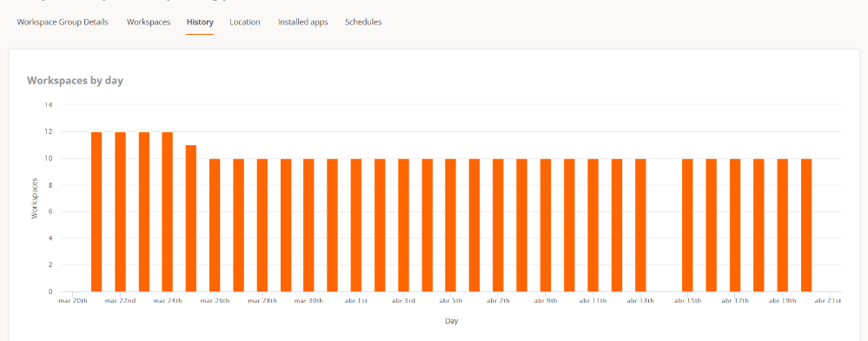The height and width of the screenshot is (341, 868).
Task: Click the bar above mar 22nd
Action: point(120,211)
